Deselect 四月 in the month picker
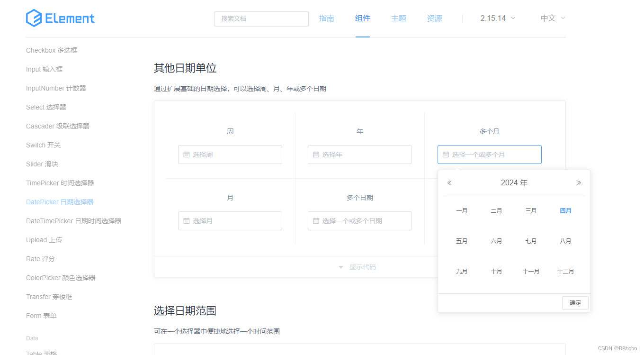The width and height of the screenshot is (644, 355). click(x=565, y=210)
